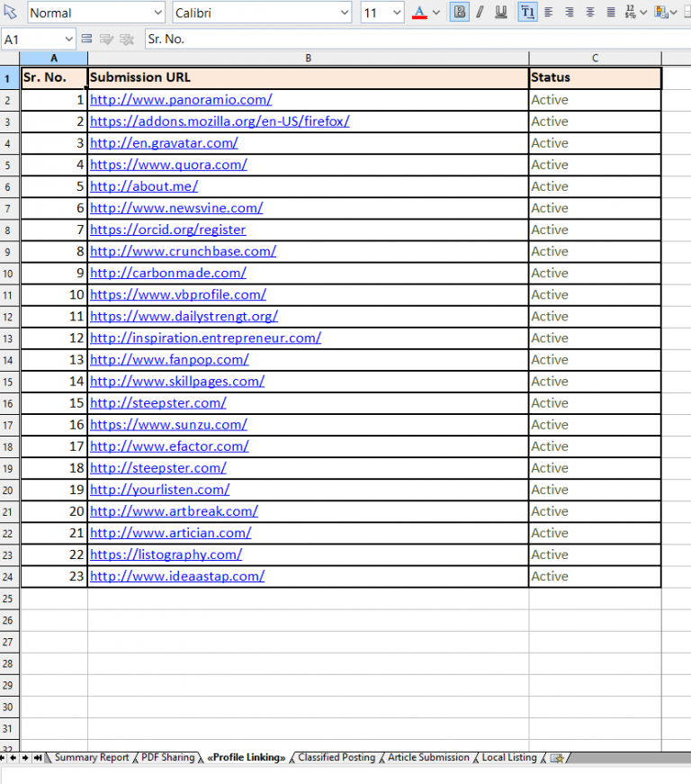Screen dimensions: 691x784
Task: Click the Active status for newsvine.com
Action: 595,208
